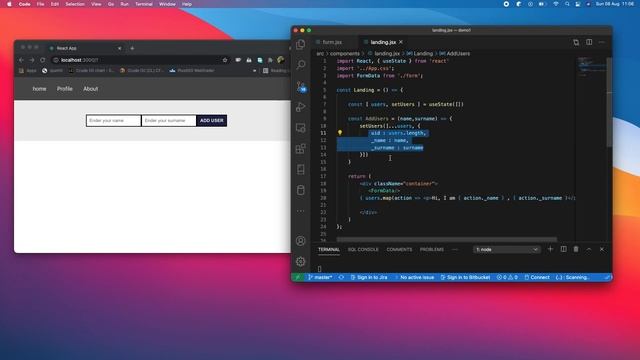Open errors and warnings count in status bar

(507, 277)
